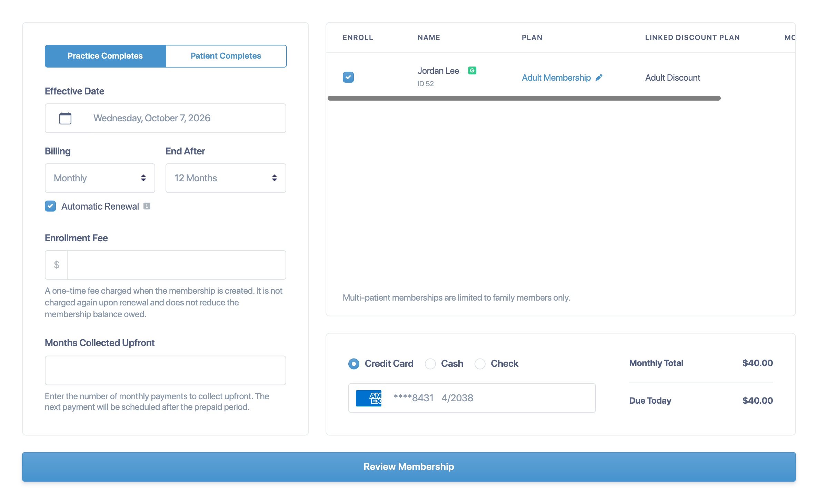Click the PLAN column header
The image size is (818, 504).
532,37
